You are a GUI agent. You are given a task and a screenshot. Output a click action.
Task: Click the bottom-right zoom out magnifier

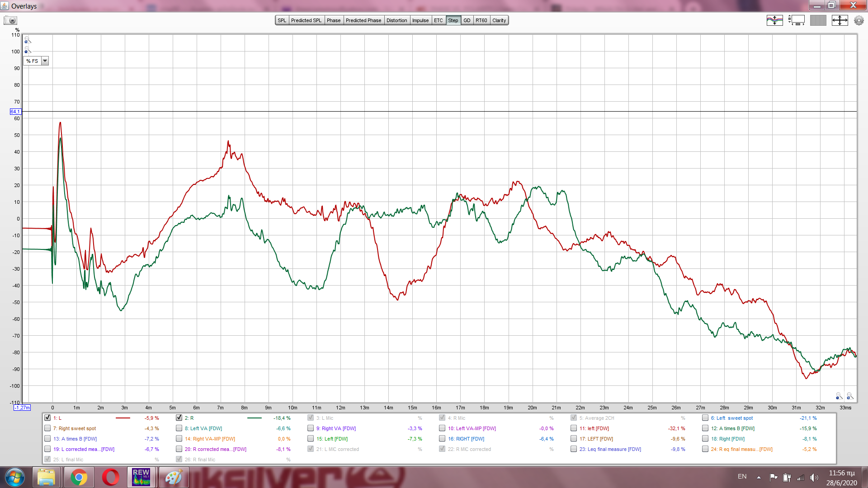tap(839, 396)
